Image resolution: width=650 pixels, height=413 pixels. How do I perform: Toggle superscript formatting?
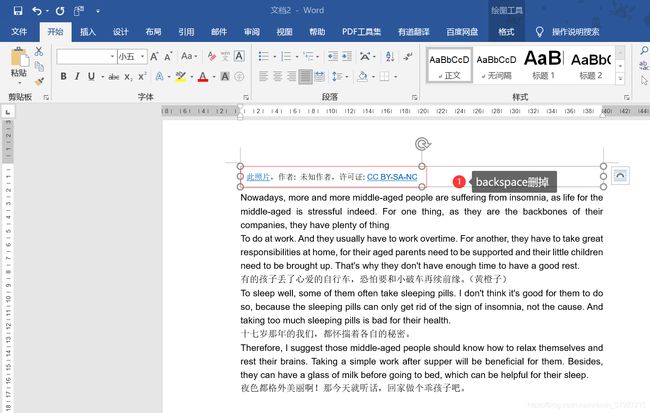tap(142, 76)
